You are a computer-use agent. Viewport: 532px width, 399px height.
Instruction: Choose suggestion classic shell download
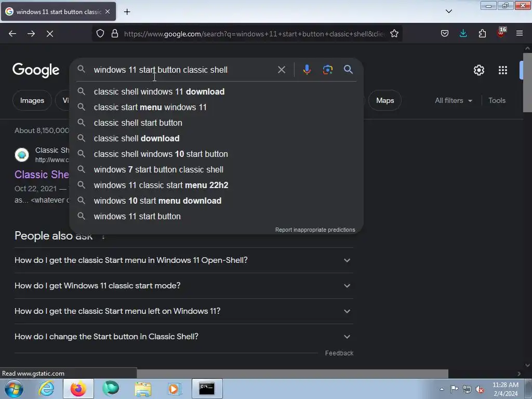coord(217,138)
